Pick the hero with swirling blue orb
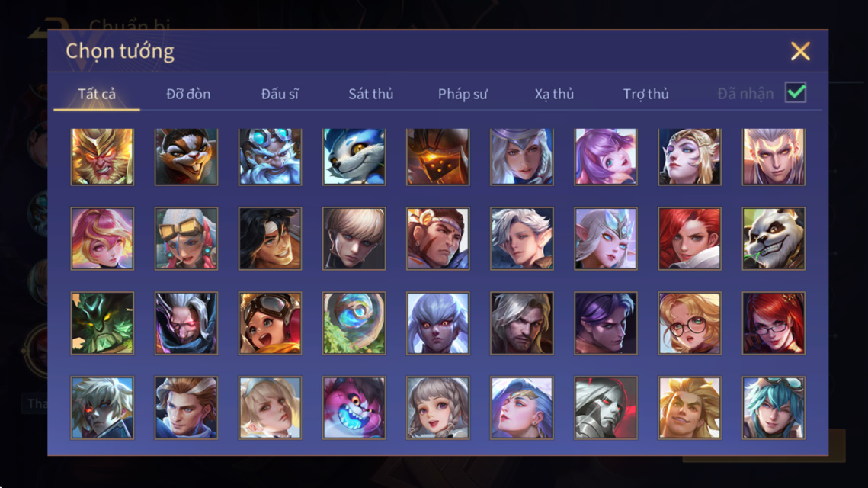This screenshot has width=868, height=488. [x=354, y=323]
